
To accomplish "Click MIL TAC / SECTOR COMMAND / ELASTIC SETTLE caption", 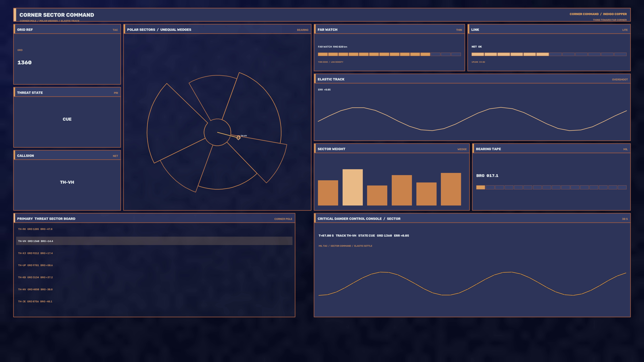I will click(345, 246).
